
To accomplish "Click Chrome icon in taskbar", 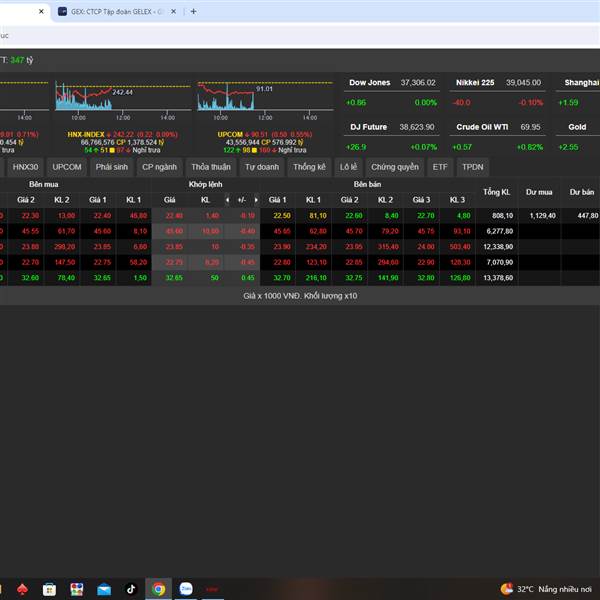I will tap(158, 589).
